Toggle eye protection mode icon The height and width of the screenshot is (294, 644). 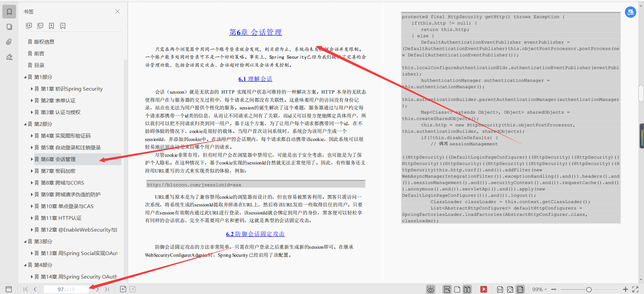click(x=431, y=289)
